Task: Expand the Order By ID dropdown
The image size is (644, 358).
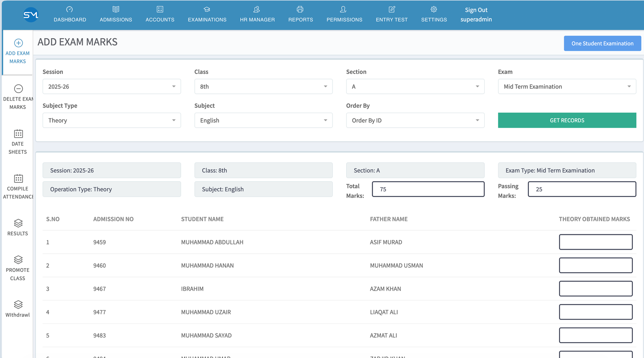Action: tap(415, 120)
